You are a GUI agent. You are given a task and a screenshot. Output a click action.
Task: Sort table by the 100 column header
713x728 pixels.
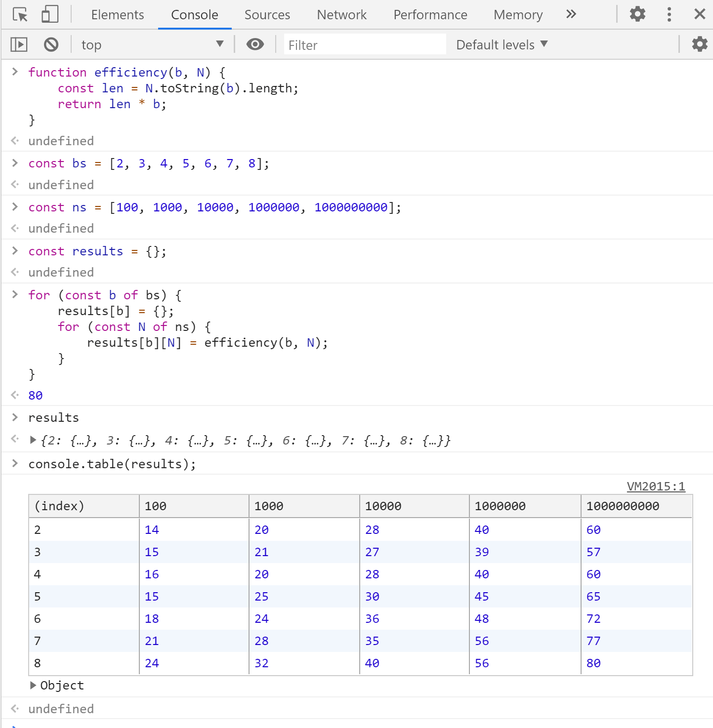click(194, 506)
